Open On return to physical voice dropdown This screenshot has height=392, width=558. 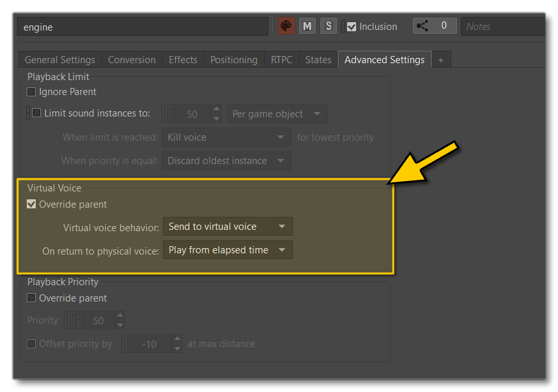point(227,250)
